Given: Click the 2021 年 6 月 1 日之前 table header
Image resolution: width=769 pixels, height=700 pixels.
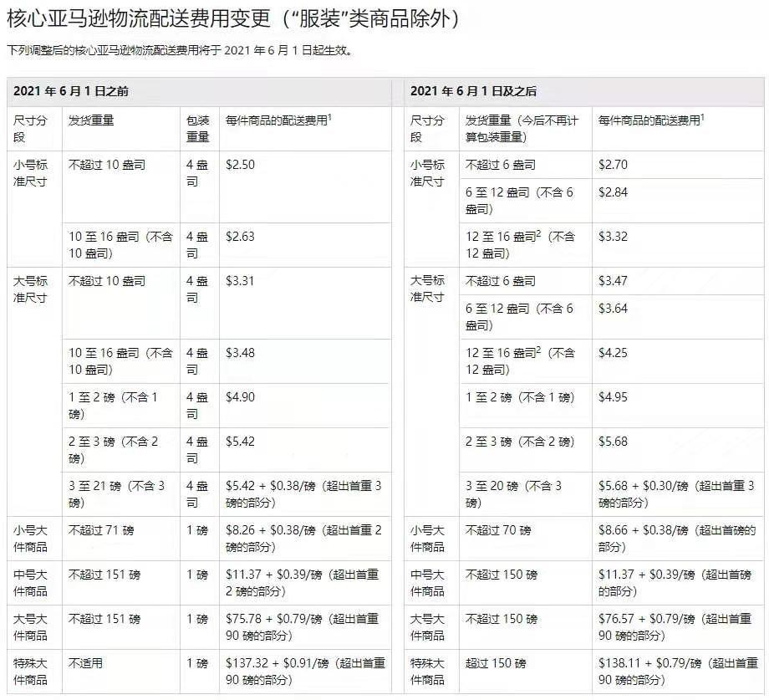Looking at the screenshot, I should tap(72, 90).
